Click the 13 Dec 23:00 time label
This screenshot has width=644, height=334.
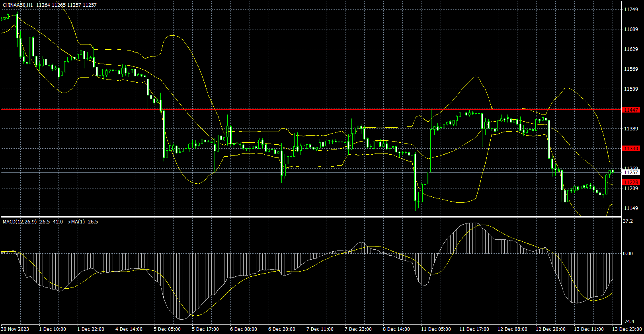click(627, 329)
